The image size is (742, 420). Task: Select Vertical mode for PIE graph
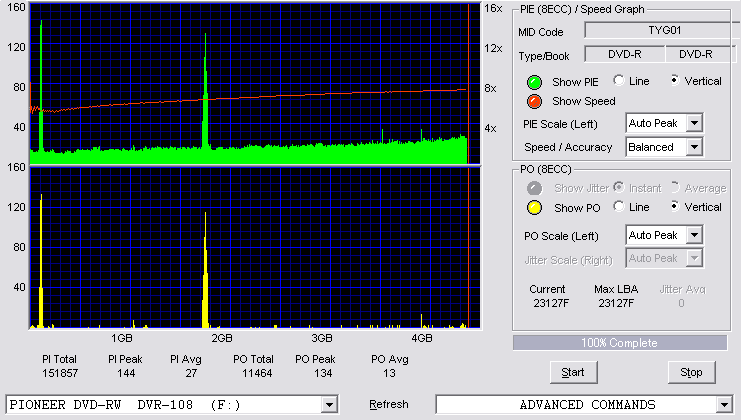coord(675,80)
